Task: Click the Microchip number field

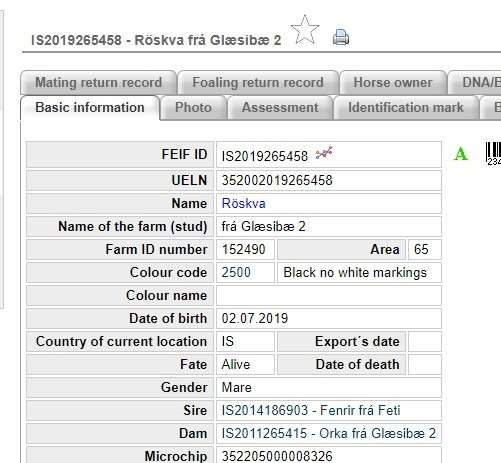Action: pos(329,455)
